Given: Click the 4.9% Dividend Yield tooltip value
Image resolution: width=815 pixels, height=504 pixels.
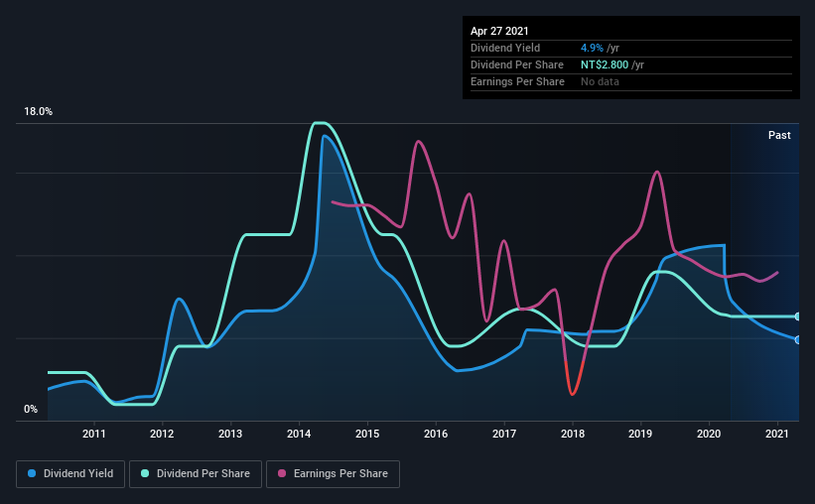Looking at the screenshot, I should (592, 48).
